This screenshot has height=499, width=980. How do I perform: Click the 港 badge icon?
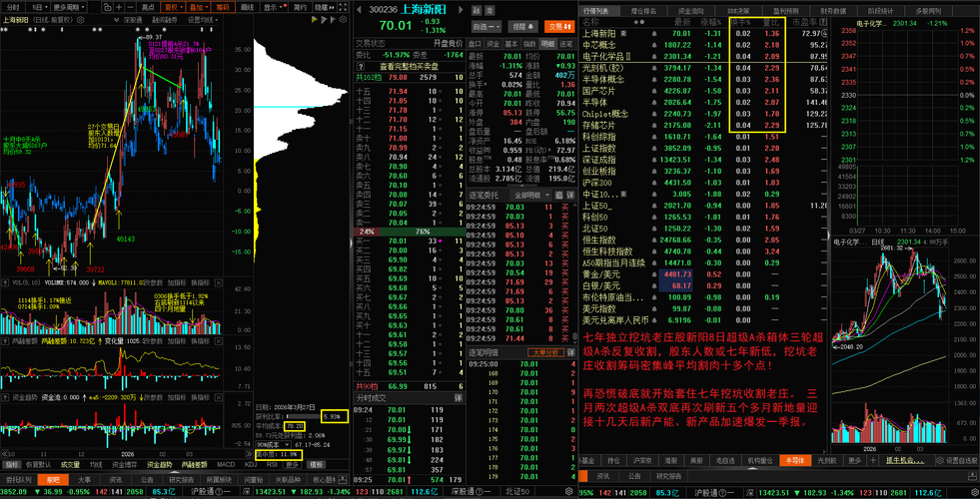coord(490,10)
